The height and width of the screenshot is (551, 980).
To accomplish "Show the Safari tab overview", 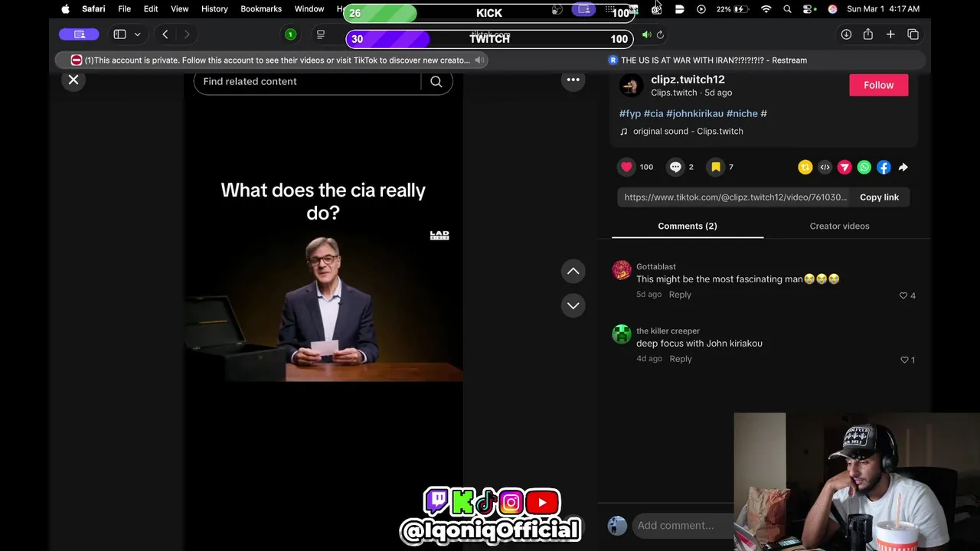I will click(x=913, y=34).
